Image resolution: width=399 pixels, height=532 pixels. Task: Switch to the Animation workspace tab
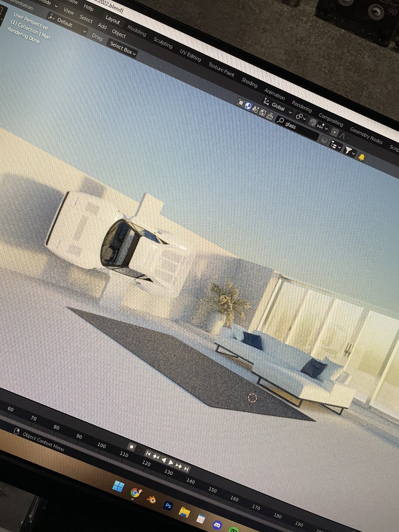click(274, 94)
